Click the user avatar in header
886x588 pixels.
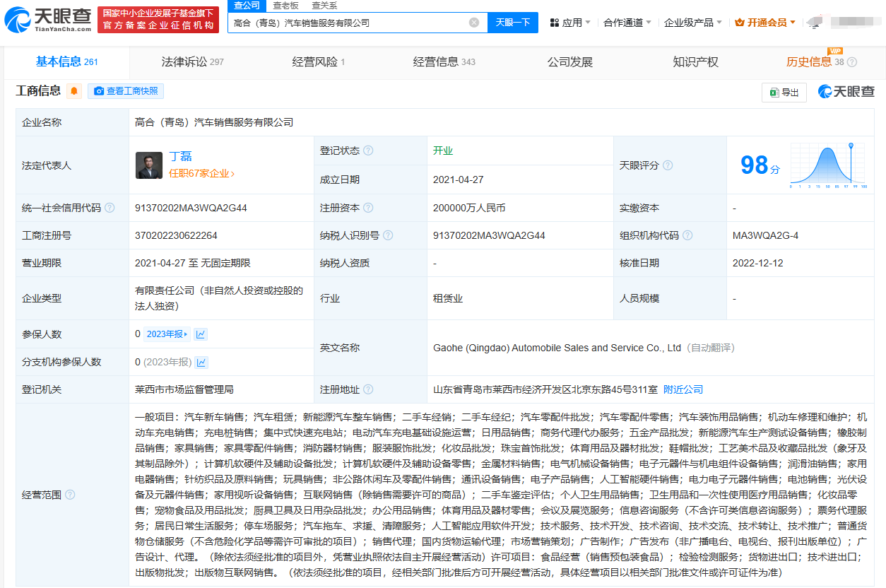[814, 23]
